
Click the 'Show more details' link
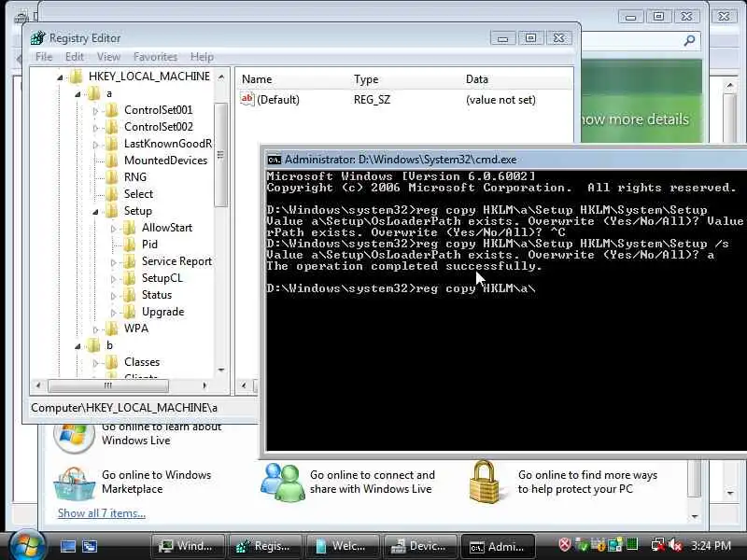(x=636, y=119)
